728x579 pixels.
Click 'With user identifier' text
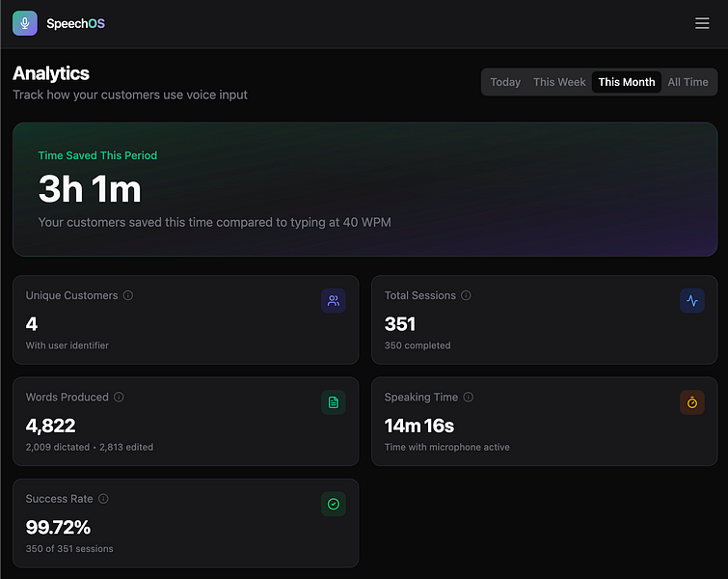coord(67,345)
